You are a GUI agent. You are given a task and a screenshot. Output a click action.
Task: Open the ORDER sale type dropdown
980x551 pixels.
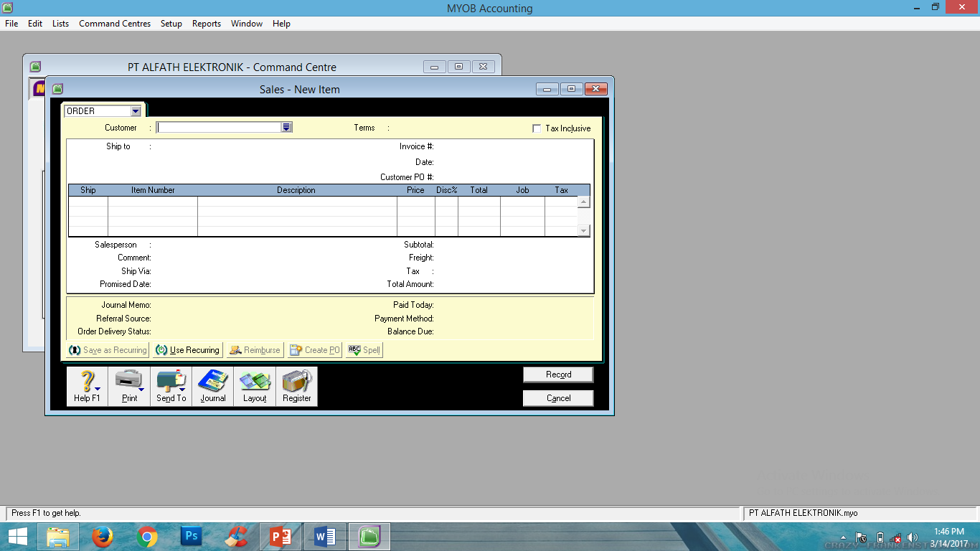pyautogui.click(x=136, y=111)
